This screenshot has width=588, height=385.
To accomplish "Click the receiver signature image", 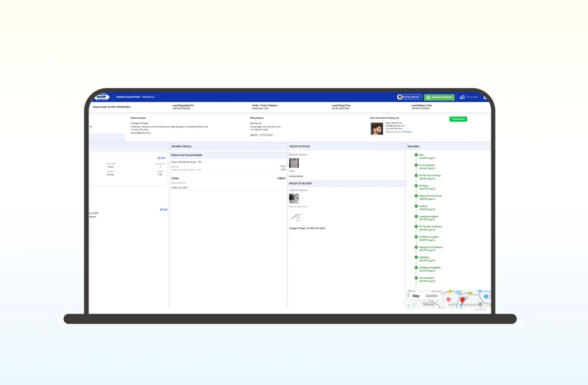I will point(296,217).
